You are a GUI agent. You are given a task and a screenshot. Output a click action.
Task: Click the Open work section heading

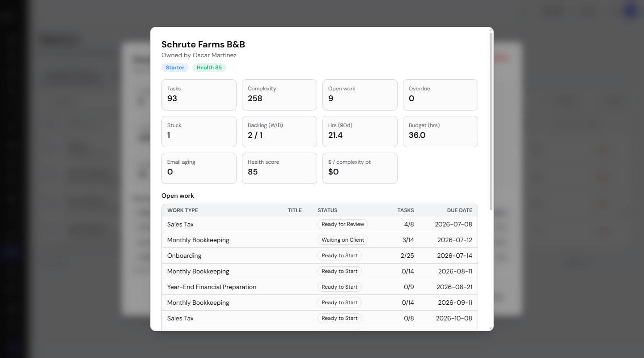(178, 196)
